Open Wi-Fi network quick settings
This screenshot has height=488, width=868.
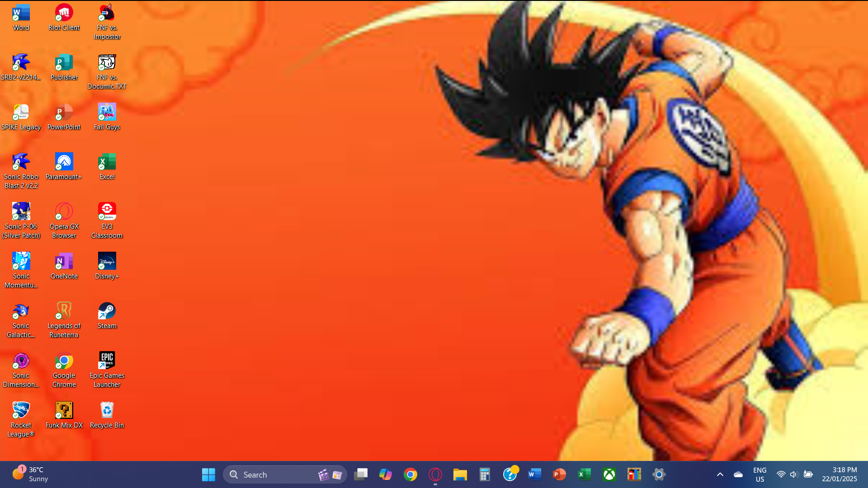781,474
